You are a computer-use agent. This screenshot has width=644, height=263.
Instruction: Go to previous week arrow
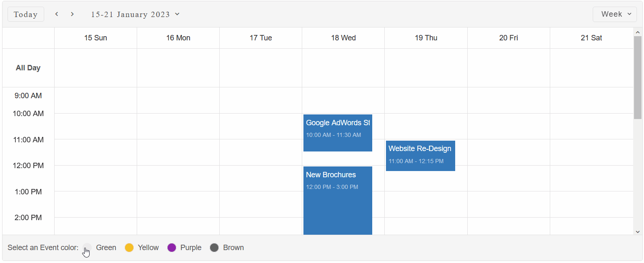pyautogui.click(x=57, y=14)
